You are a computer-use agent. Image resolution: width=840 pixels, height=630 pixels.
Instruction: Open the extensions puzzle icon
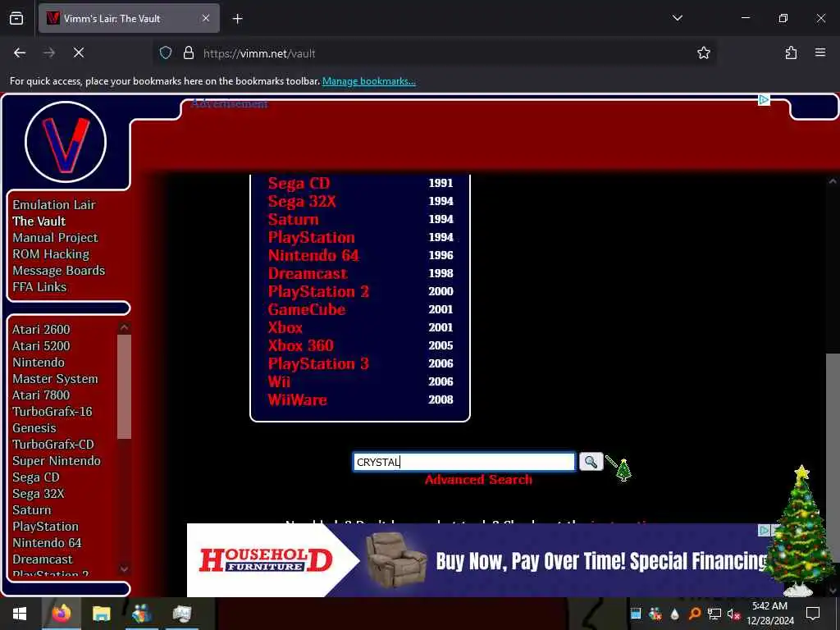791,53
